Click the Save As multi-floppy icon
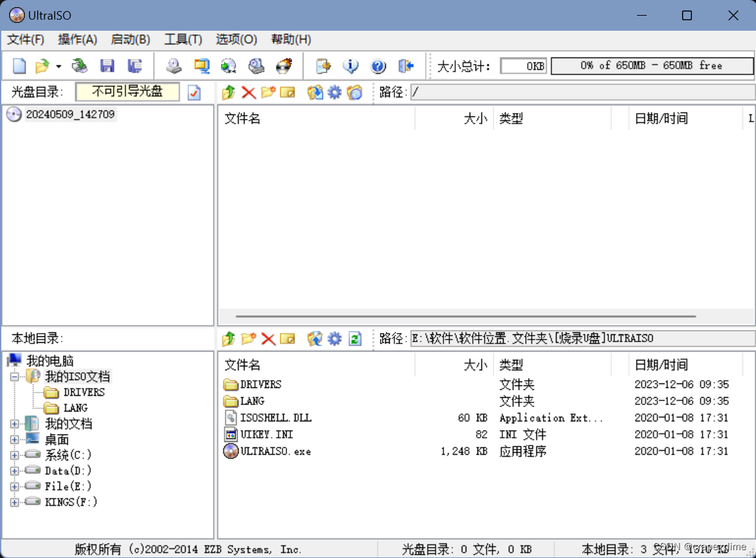 point(135,65)
